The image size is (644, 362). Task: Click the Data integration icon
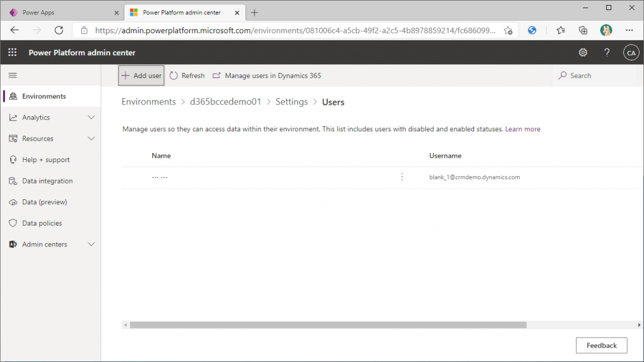pyautogui.click(x=13, y=180)
